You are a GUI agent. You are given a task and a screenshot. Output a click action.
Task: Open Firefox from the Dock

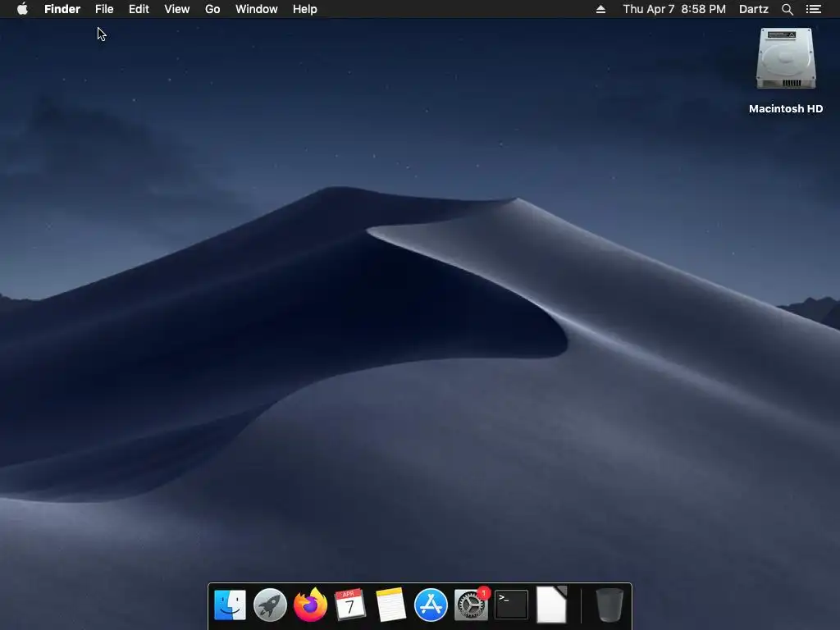click(x=310, y=605)
